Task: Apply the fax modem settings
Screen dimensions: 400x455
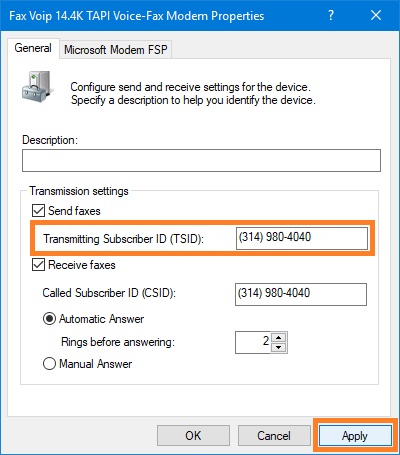Action: click(355, 435)
